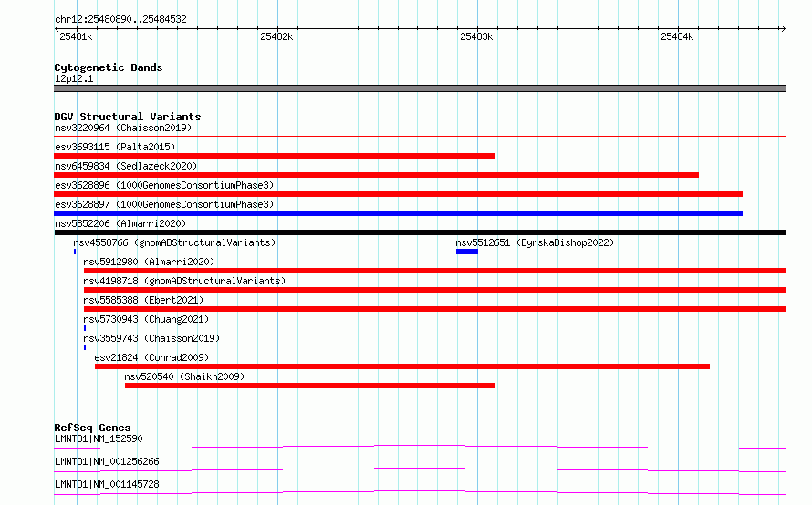Click the red nsv5912980 variant bar

pos(435,271)
